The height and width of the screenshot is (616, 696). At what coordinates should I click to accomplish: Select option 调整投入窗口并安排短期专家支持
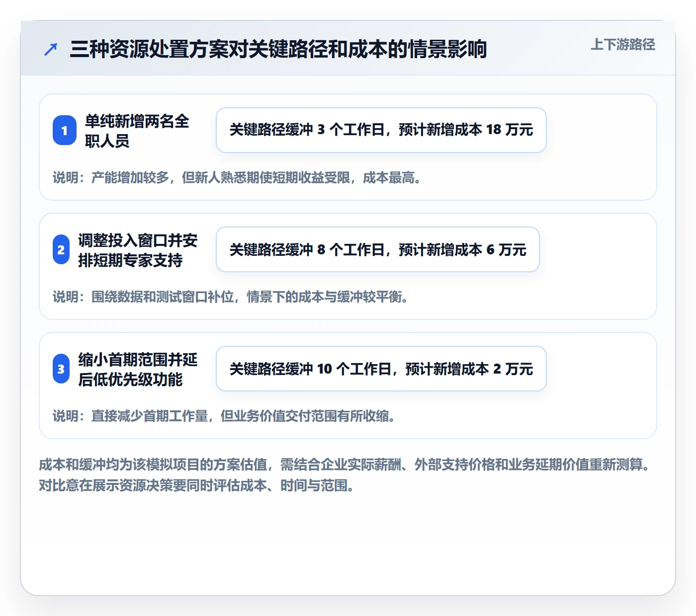(x=138, y=250)
